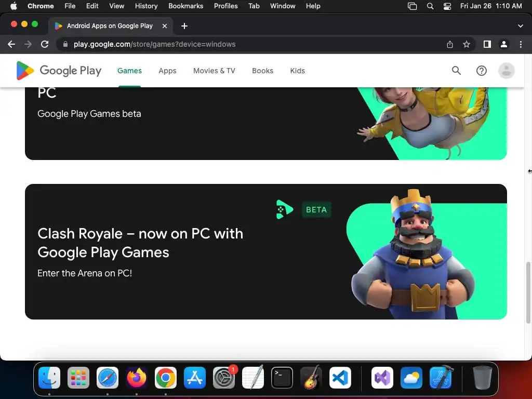Launch Firefox from the Dock

tap(137, 378)
